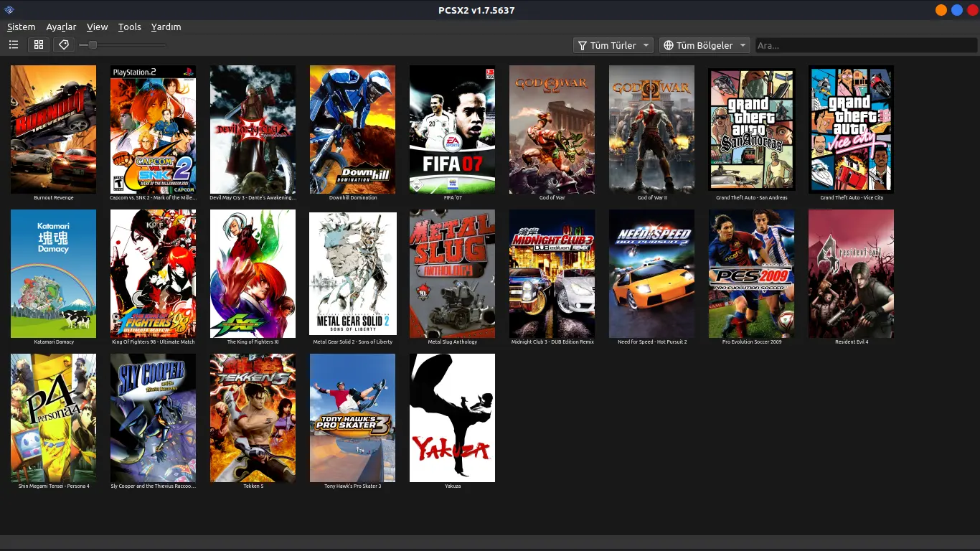This screenshot has height=551, width=980.
Task: Click the "Yakuza" title label
Action: [x=452, y=486]
